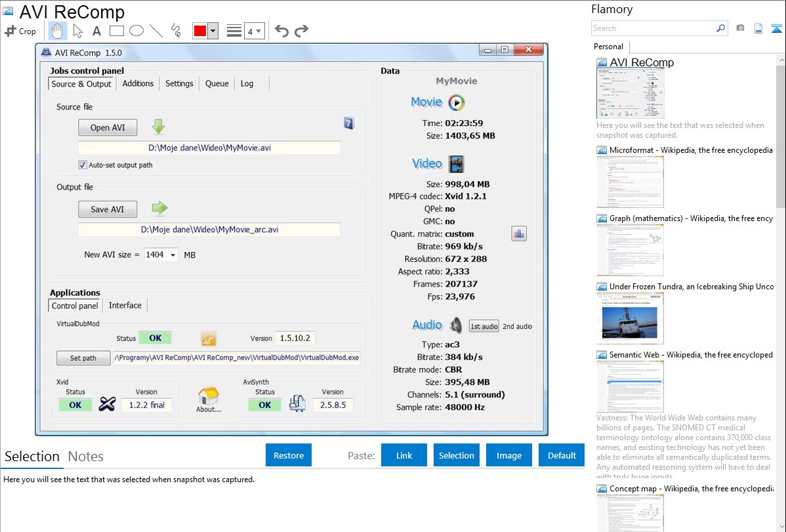Click the green right arrow beside Save AVI
The image size is (786, 532).
pos(159,207)
